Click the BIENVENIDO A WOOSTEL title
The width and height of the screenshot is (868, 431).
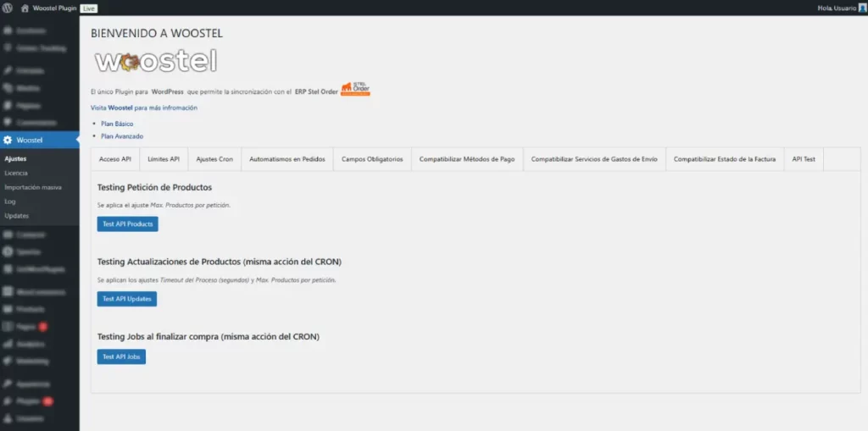coord(157,34)
